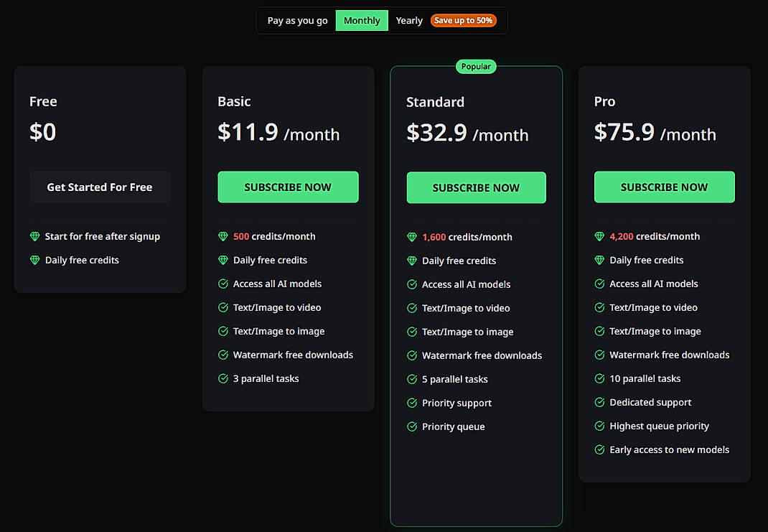Click the Dedicated support text

coord(650,403)
